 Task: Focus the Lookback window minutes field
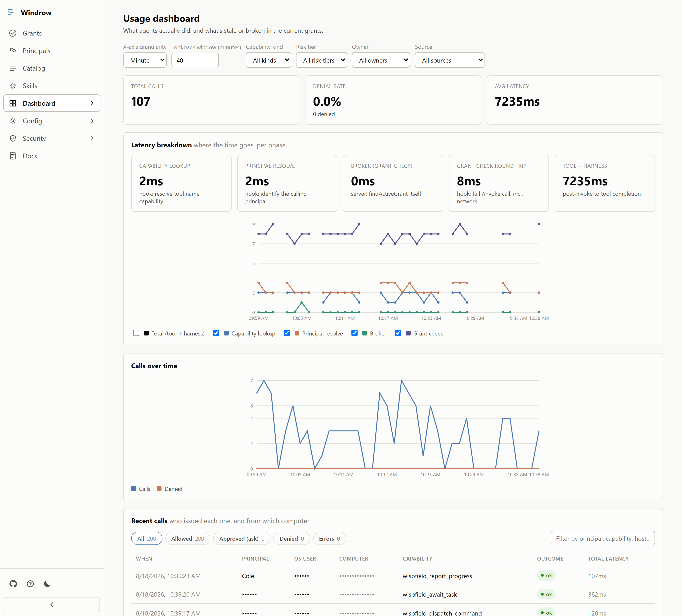click(x=195, y=60)
